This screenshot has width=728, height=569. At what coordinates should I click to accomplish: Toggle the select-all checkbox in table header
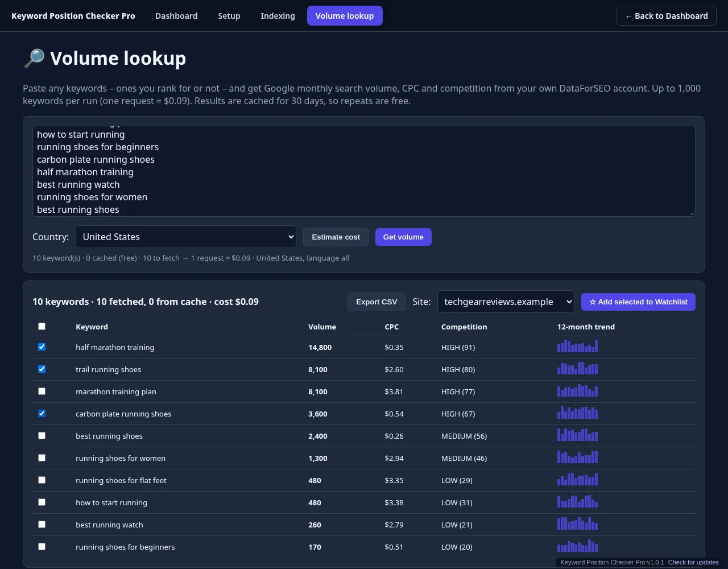[x=42, y=327]
